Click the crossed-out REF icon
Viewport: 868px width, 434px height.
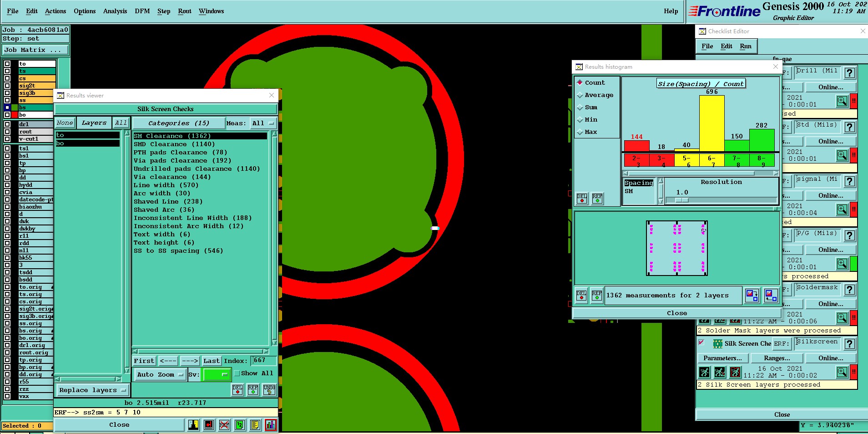(224, 425)
